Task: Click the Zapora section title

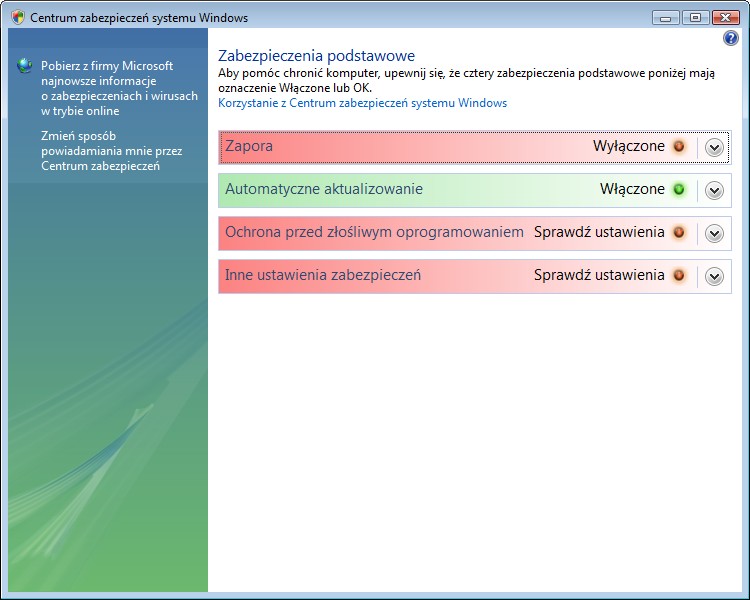Action: coord(249,146)
